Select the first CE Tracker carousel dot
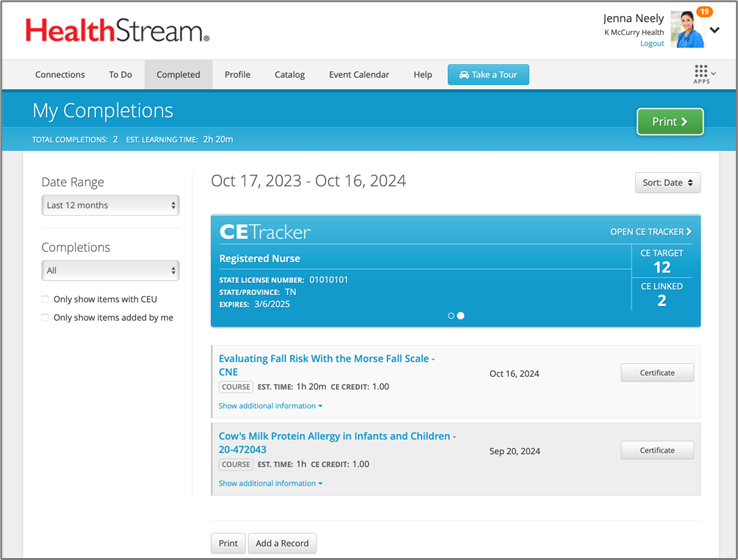The height and width of the screenshot is (560, 738). tap(451, 316)
